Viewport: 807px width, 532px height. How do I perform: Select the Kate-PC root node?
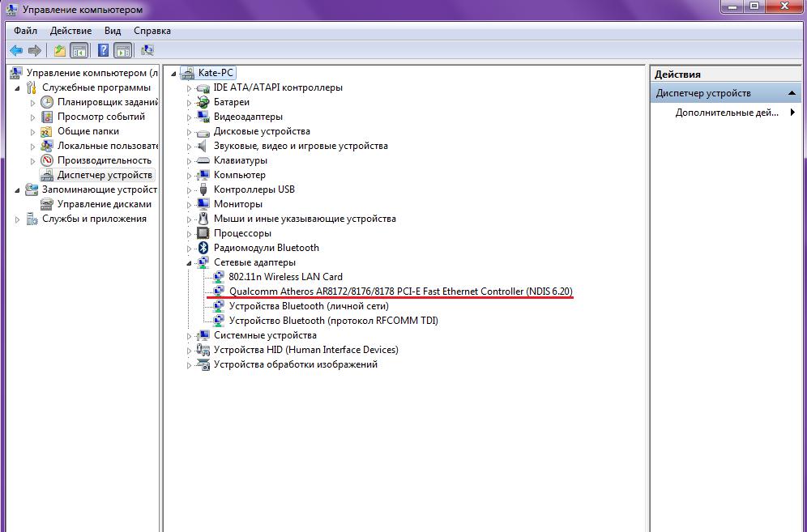pos(216,73)
